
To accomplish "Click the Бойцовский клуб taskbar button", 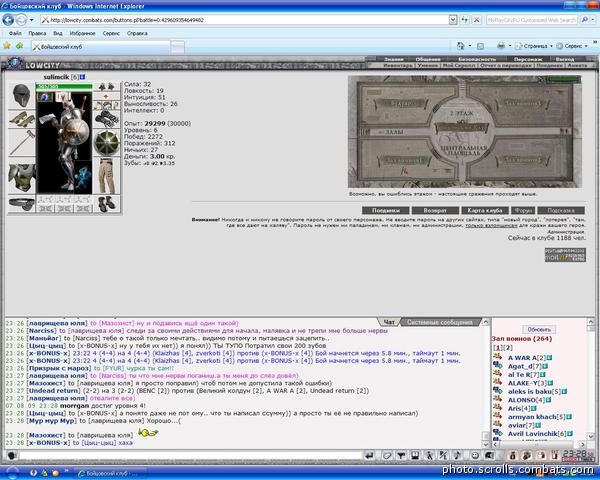I will coord(110,473).
